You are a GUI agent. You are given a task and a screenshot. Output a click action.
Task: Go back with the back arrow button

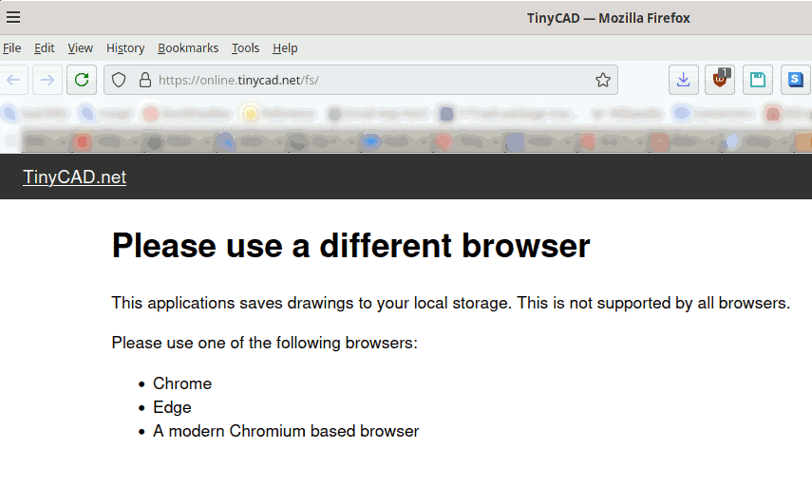(13, 80)
